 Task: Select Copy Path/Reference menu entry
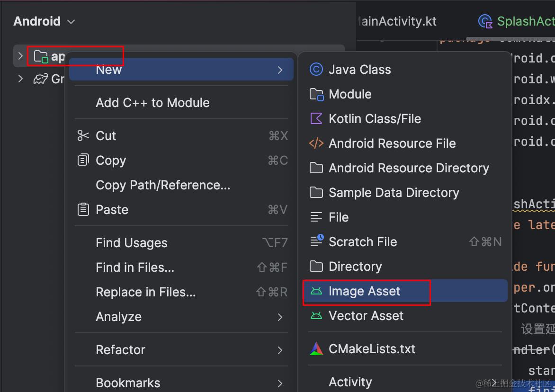tap(163, 185)
